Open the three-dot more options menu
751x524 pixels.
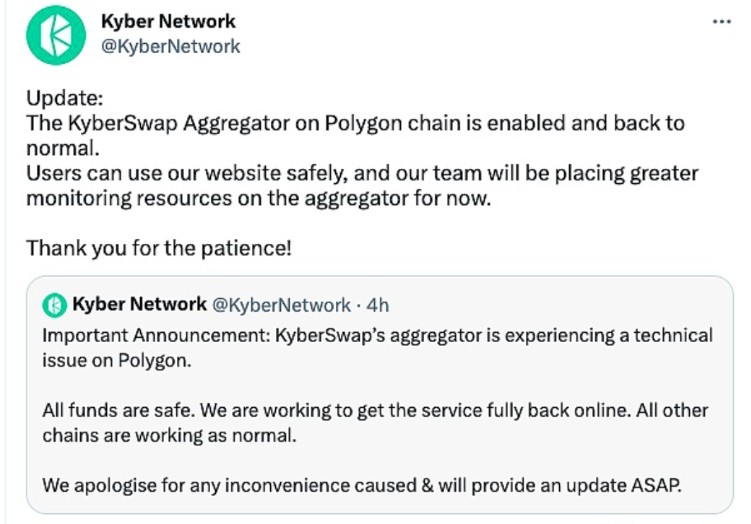721,20
